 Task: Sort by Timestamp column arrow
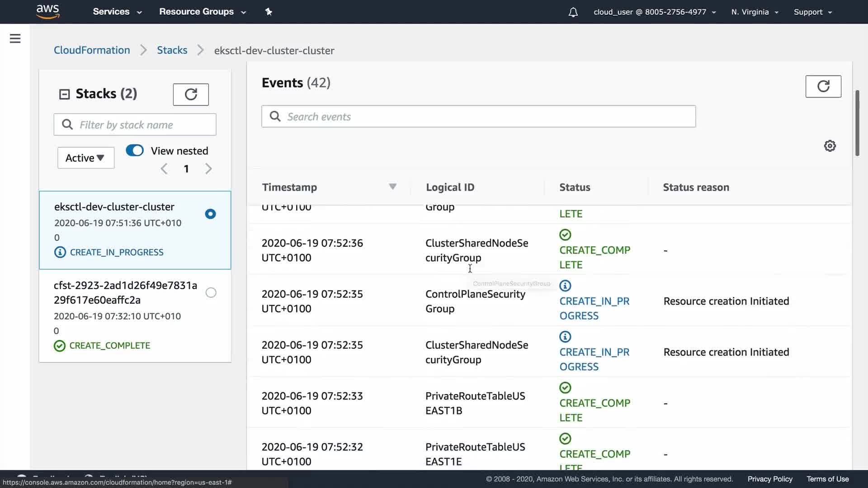pyautogui.click(x=392, y=187)
